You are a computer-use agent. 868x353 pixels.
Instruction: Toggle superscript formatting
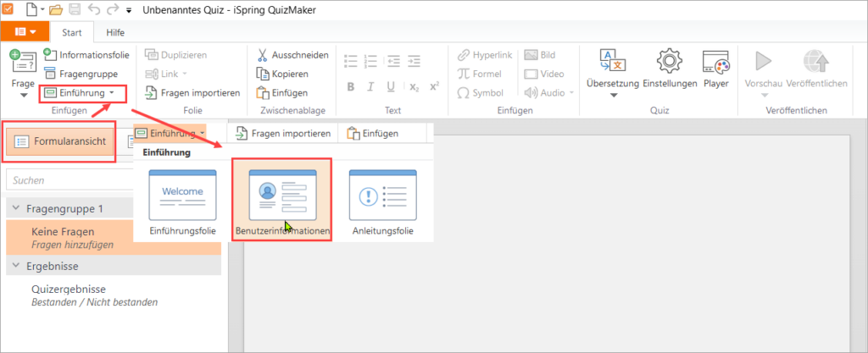435,86
